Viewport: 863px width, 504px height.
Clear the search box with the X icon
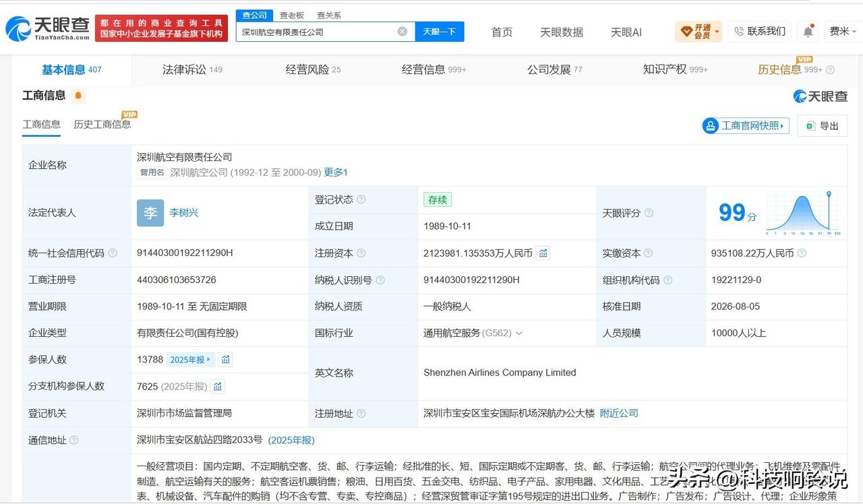403,32
